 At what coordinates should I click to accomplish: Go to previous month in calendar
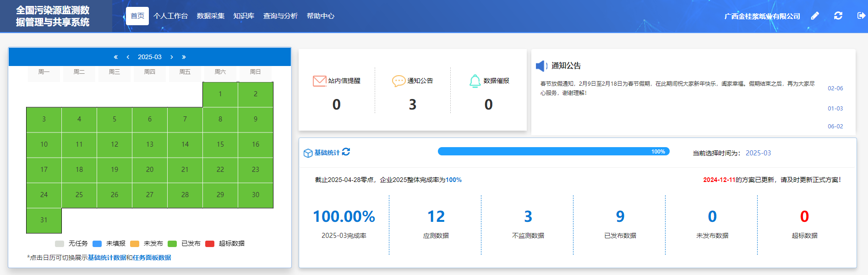128,57
